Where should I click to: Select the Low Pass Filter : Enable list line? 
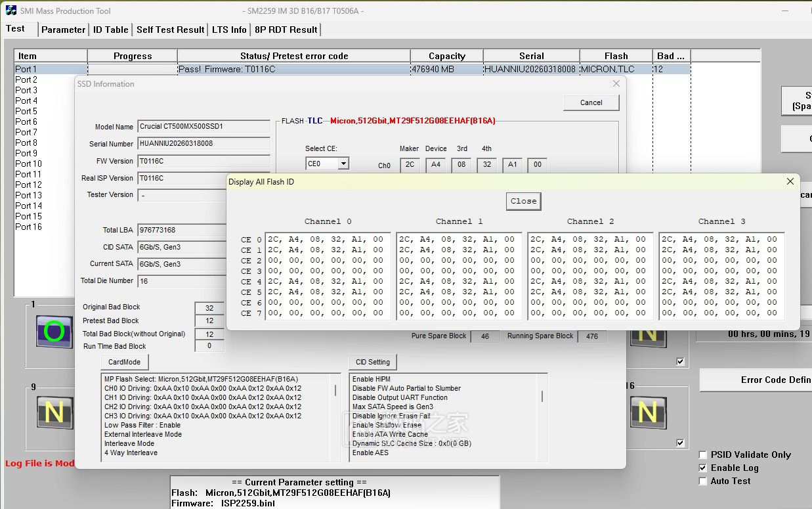point(142,425)
